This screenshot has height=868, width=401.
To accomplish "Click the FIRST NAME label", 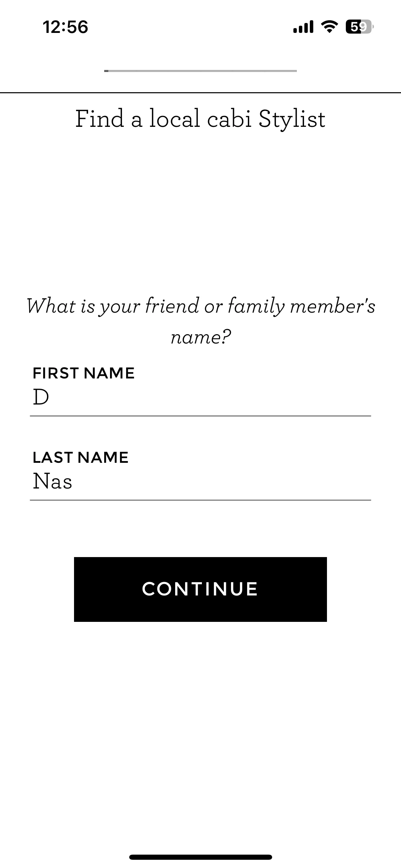I will (x=84, y=373).
